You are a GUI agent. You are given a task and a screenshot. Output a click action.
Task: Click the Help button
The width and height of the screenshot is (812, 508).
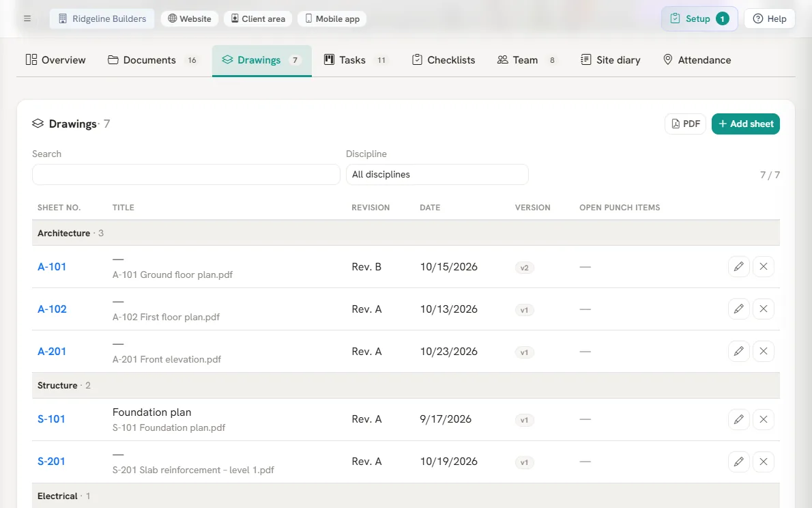coord(770,18)
